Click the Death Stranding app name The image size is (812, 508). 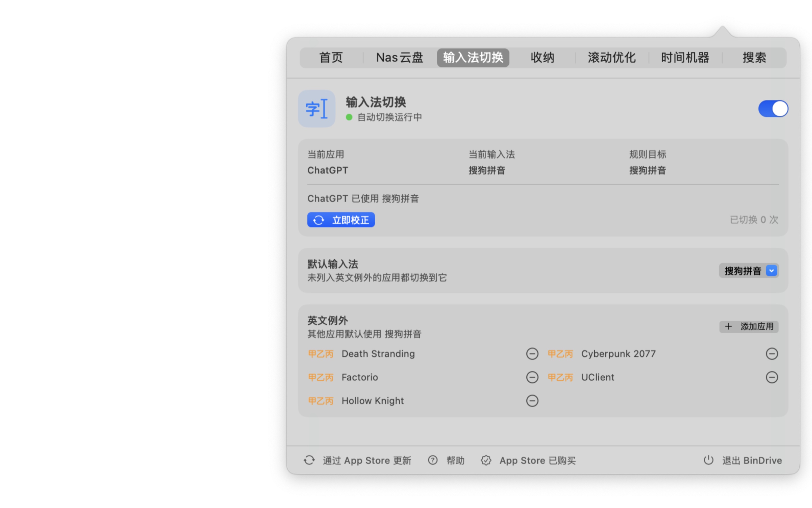click(x=378, y=354)
